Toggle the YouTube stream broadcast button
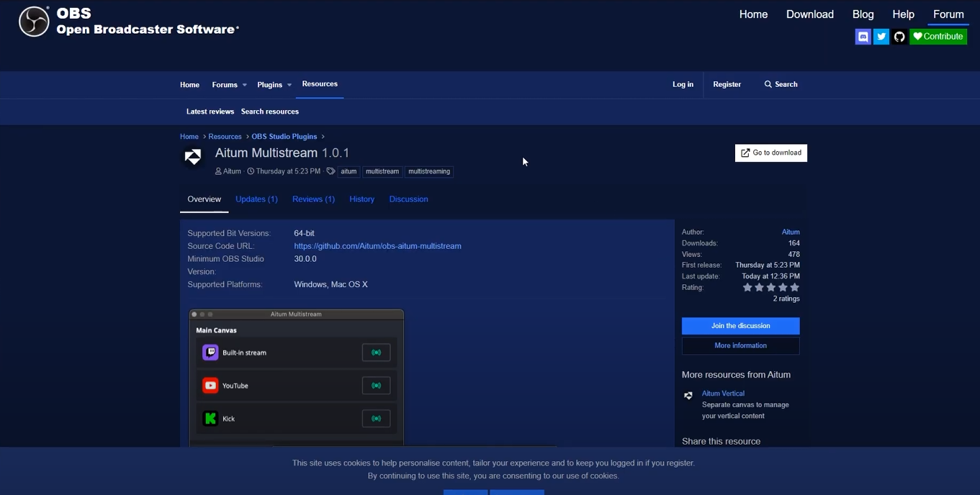The image size is (980, 495). pos(376,386)
